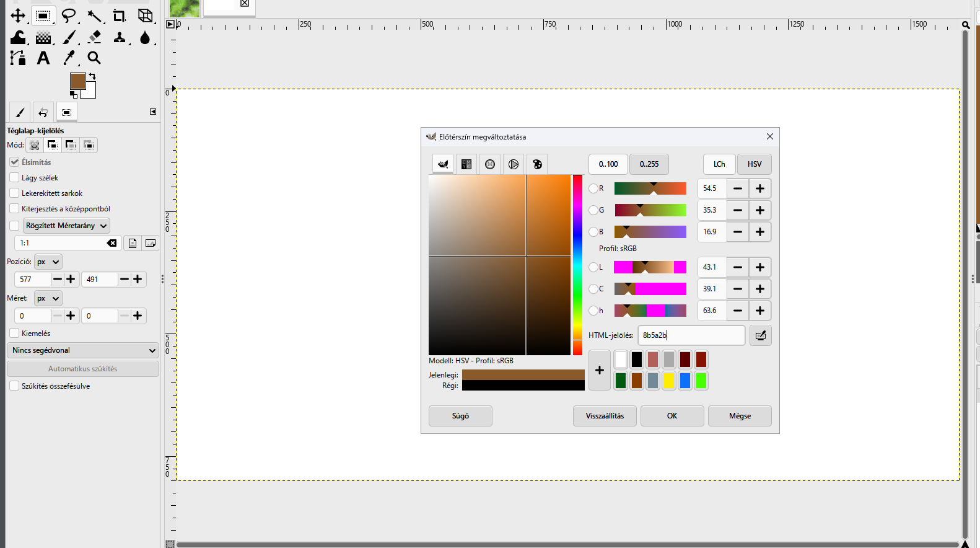Select the h (hue) radio button
The width and height of the screenshot is (980, 548).
[x=593, y=311]
